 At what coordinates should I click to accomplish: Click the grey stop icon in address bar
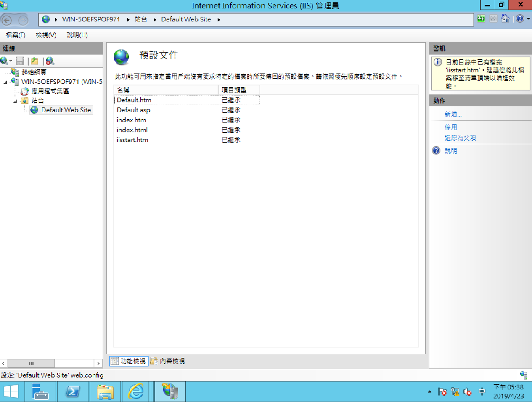click(493, 19)
